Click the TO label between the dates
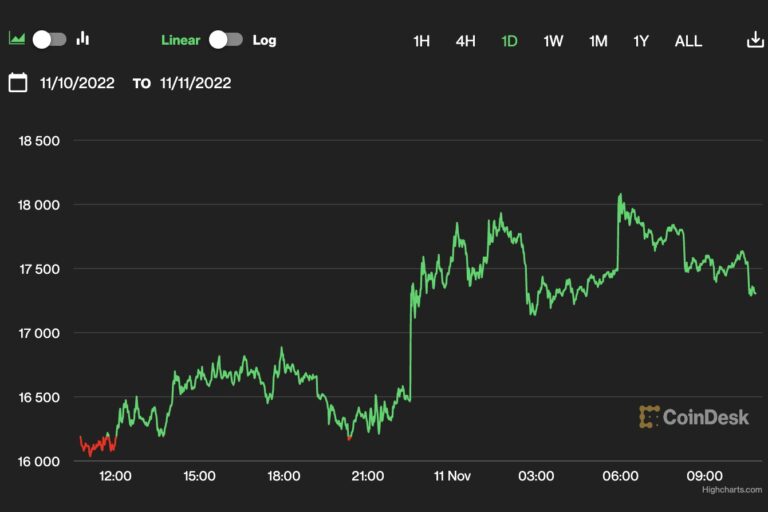 click(x=142, y=84)
